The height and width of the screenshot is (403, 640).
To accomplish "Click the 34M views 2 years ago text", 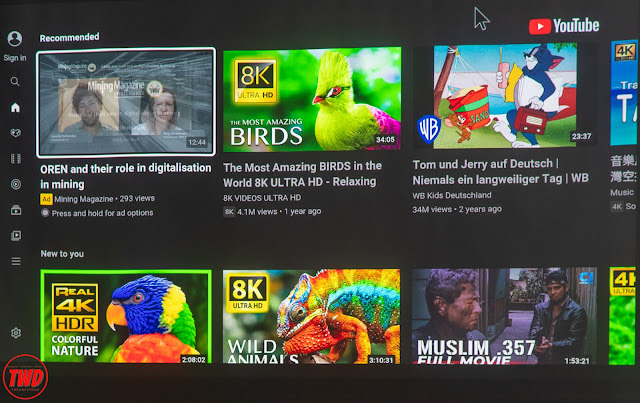I will [x=457, y=209].
